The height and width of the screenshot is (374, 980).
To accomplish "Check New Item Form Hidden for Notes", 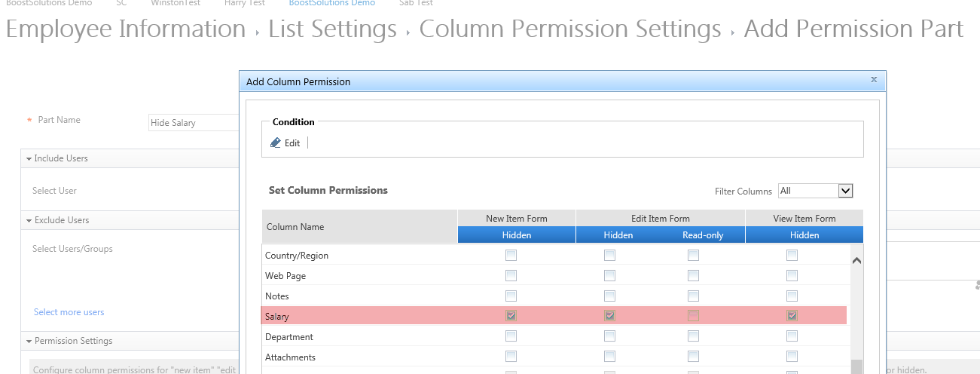I will pos(511,296).
